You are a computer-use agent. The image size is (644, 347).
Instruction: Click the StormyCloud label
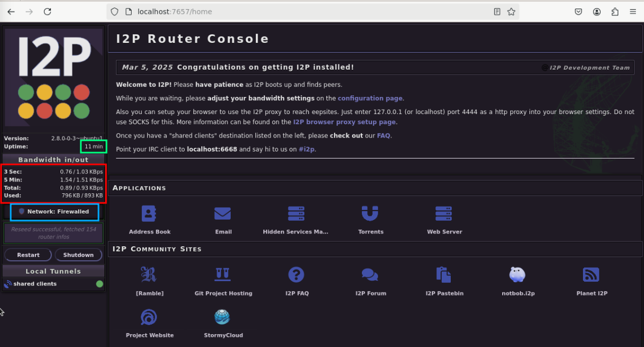coord(223,335)
